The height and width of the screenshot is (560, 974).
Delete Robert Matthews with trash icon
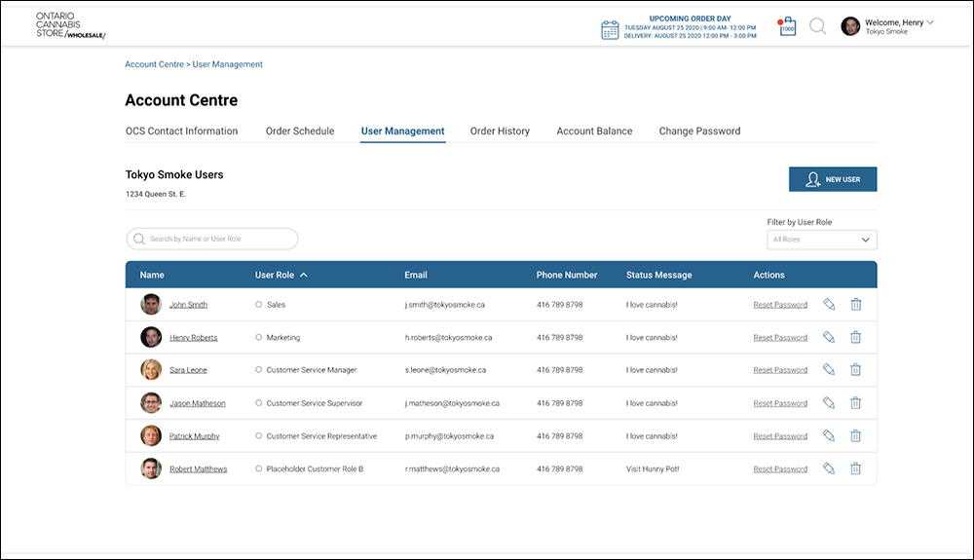[855, 468]
